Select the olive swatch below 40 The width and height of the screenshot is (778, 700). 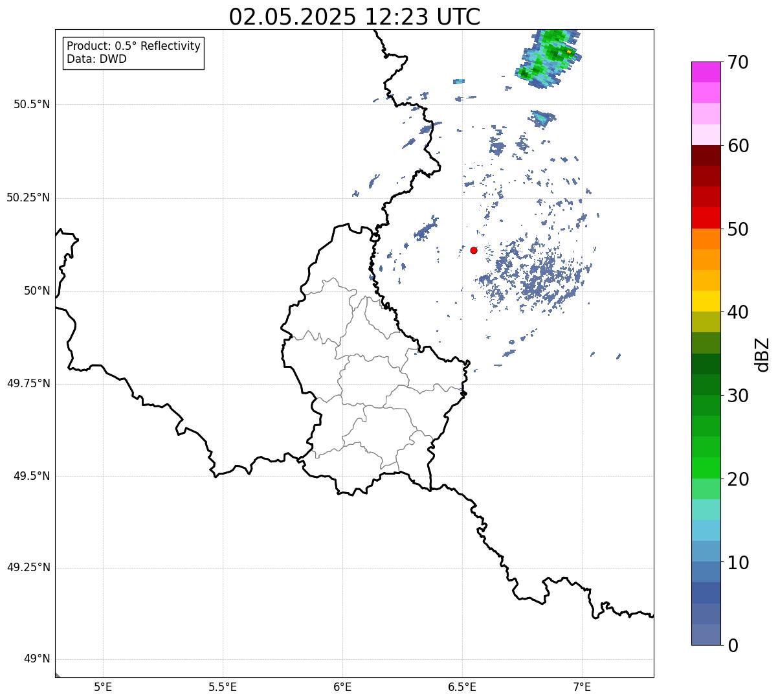[706, 322]
